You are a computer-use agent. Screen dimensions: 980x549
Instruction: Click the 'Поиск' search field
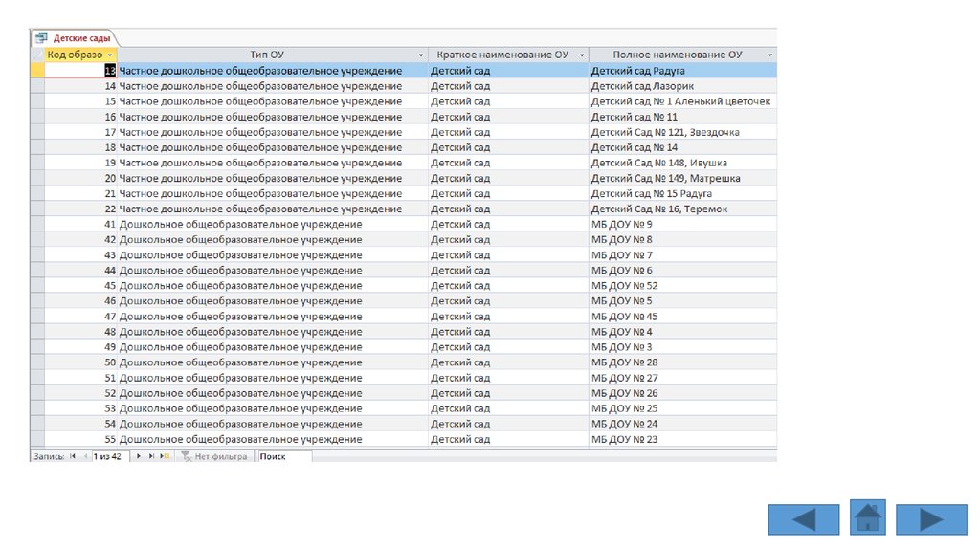tap(283, 457)
